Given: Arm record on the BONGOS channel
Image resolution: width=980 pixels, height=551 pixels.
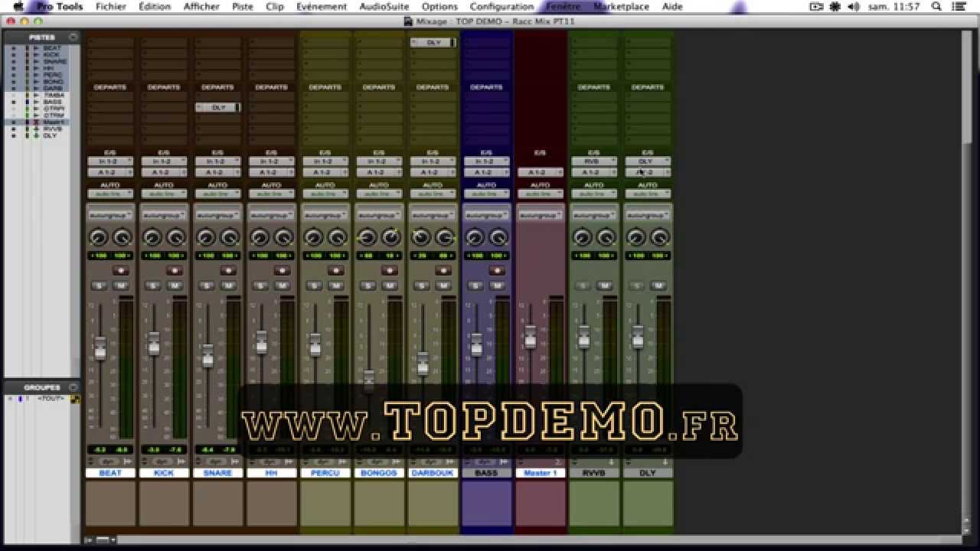Looking at the screenshot, I should click(x=390, y=270).
